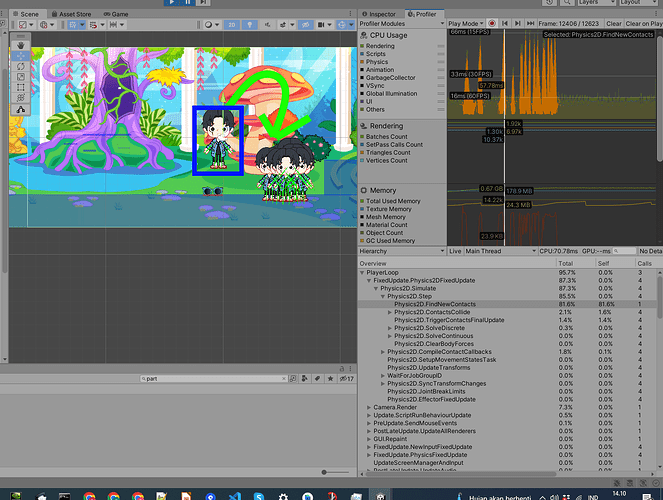The width and height of the screenshot is (663, 500).
Task: Toggle scene visibility hidden objects icon
Action: pyautogui.click(x=305, y=25)
